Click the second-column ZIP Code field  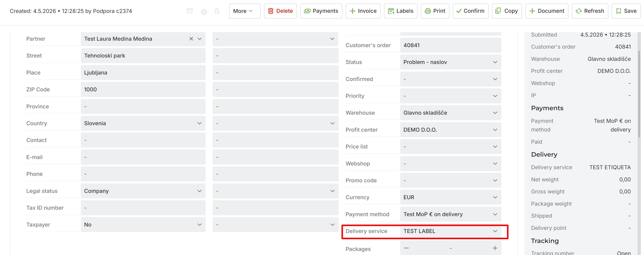(x=275, y=89)
